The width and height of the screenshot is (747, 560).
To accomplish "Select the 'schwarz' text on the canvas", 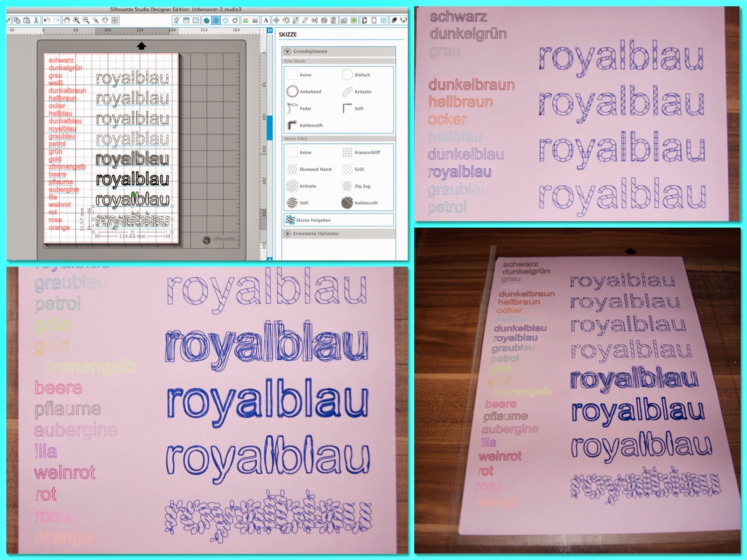I will [x=61, y=60].
